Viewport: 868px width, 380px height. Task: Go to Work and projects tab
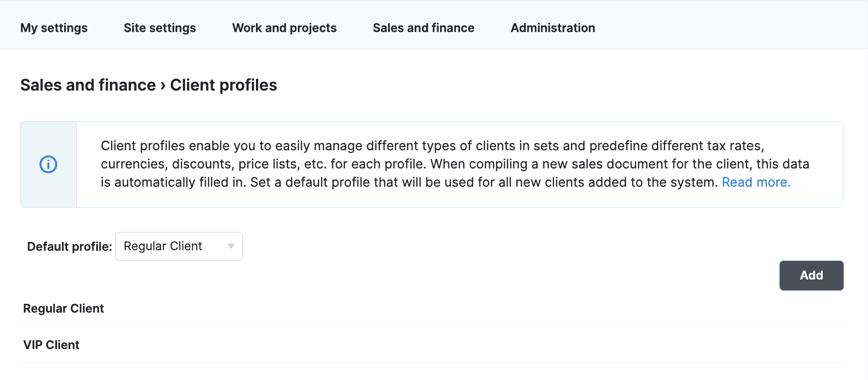point(284,28)
